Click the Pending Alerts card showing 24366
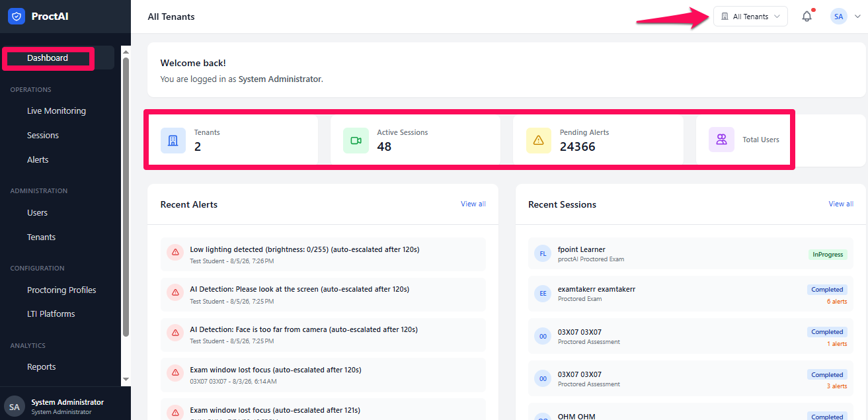This screenshot has height=420, width=868. tap(598, 140)
